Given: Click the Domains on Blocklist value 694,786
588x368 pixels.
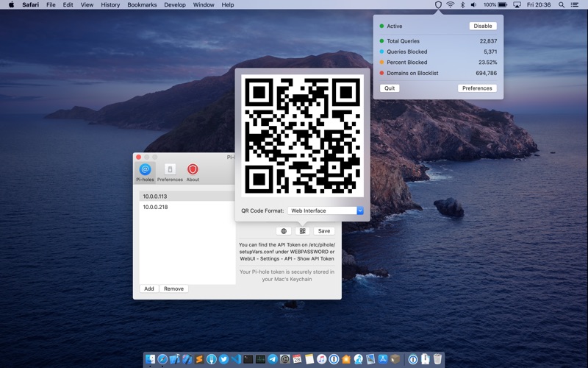Looking at the screenshot, I should (x=487, y=73).
